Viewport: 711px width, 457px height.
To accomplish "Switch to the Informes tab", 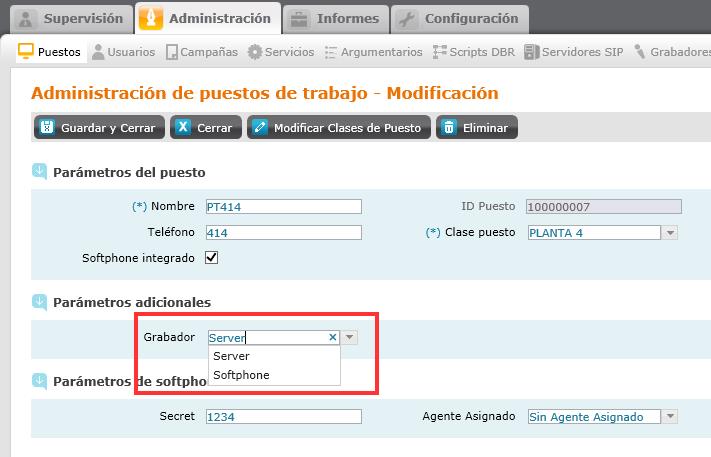I will tap(336, 19).
